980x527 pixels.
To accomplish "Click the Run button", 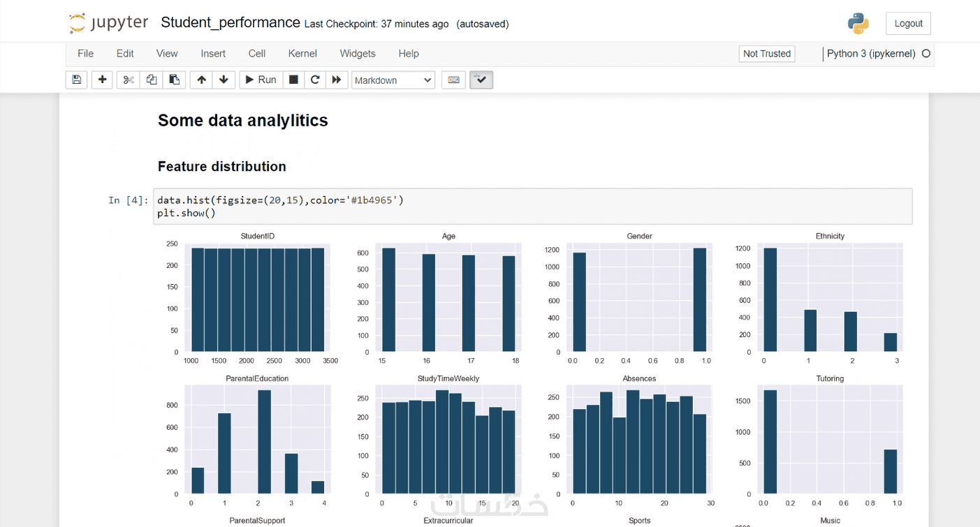I will (261, 80).
